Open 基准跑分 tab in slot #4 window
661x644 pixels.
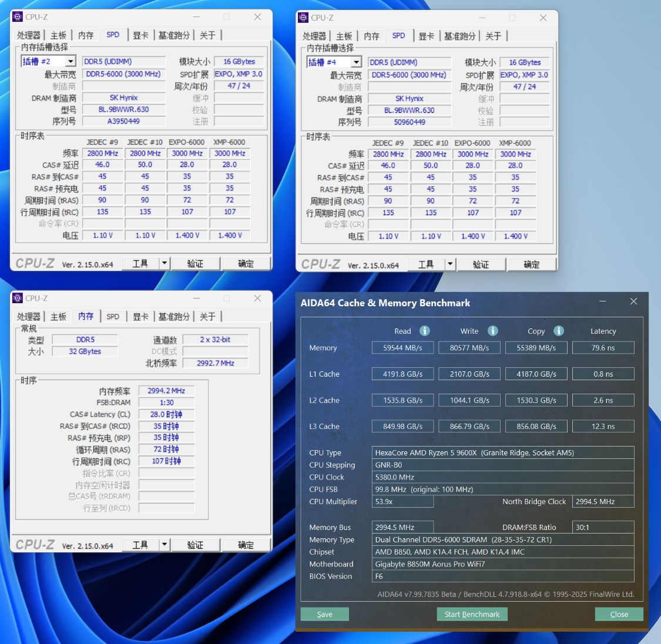[x=460, y=36]
